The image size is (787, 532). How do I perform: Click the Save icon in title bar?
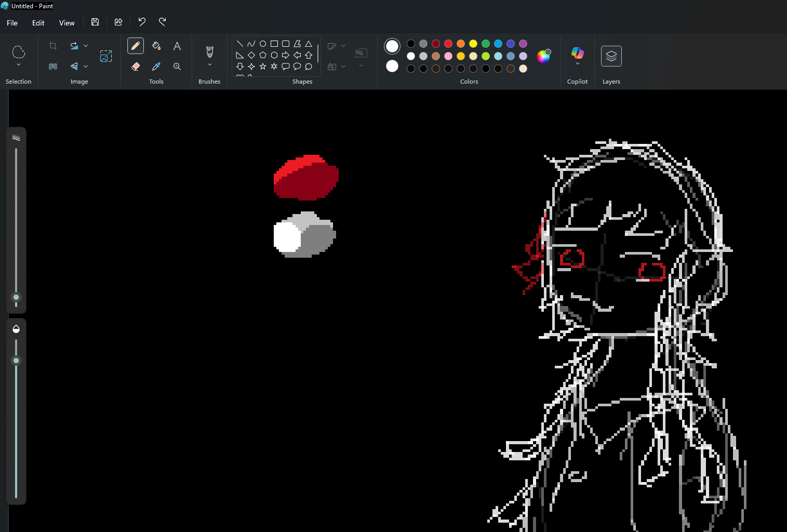coord(95,22)
